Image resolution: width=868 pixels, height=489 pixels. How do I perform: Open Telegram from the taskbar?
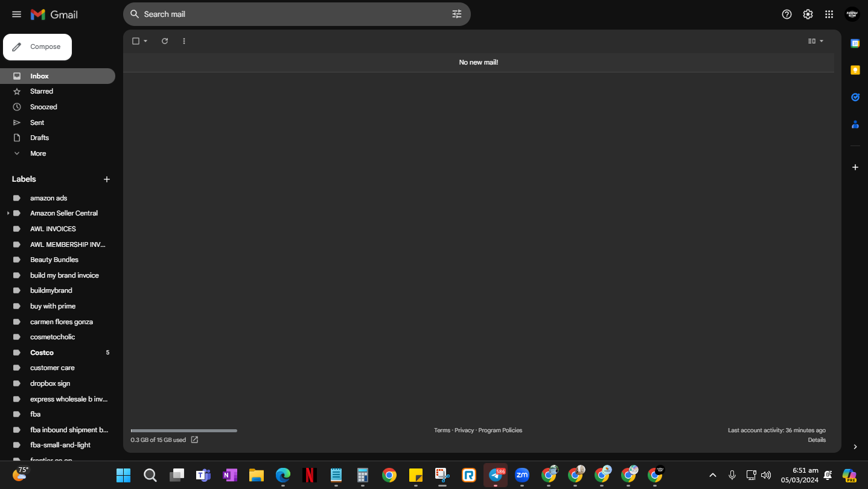tap(496, 475)
